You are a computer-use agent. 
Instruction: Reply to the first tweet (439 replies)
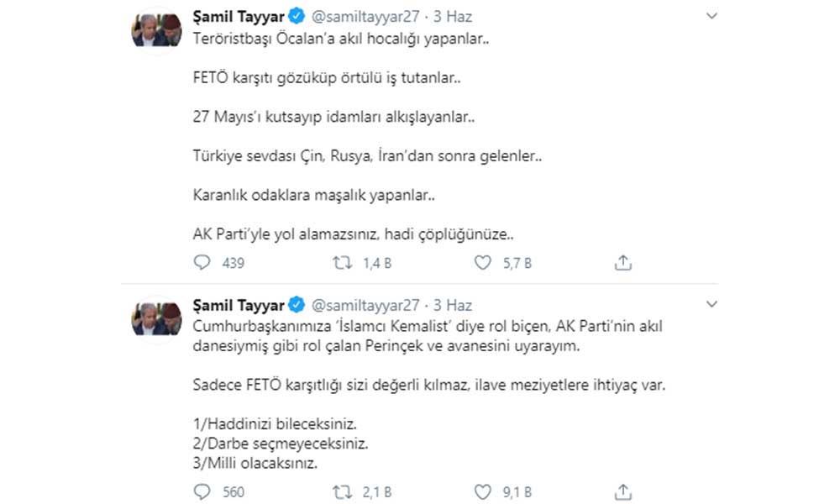click(x=202, y=263)
